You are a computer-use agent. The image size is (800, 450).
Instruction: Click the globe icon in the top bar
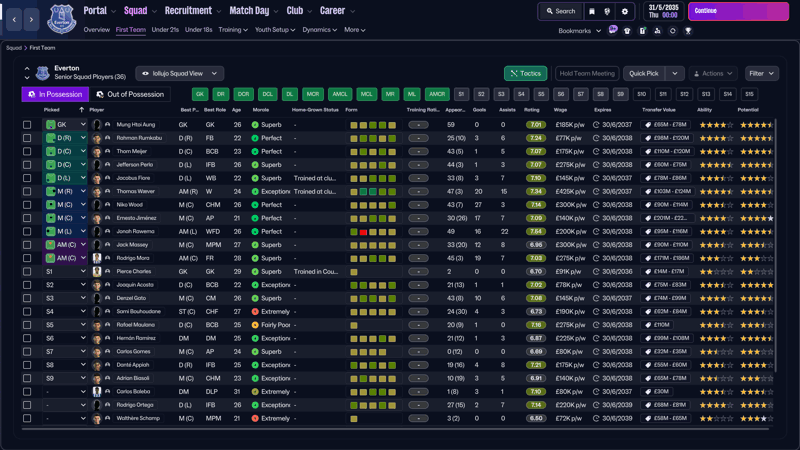coord(607,11)
